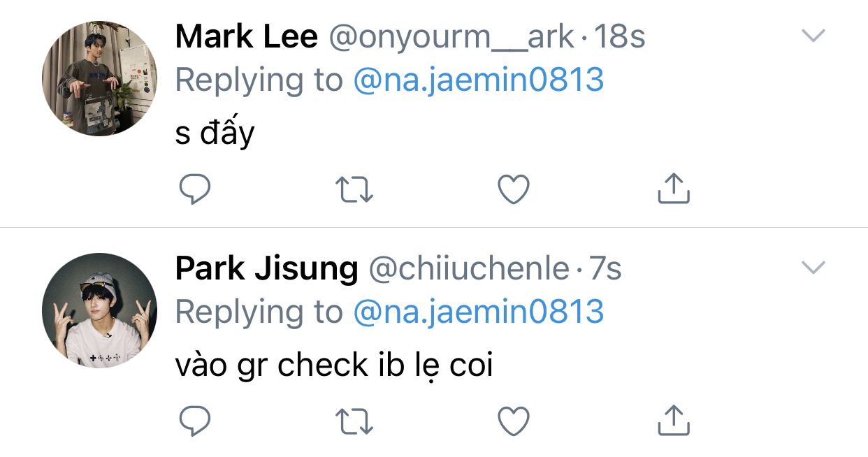
Task: Share Mark Lee's tweet
Action: pyautogui.click(x=674, y=189)
